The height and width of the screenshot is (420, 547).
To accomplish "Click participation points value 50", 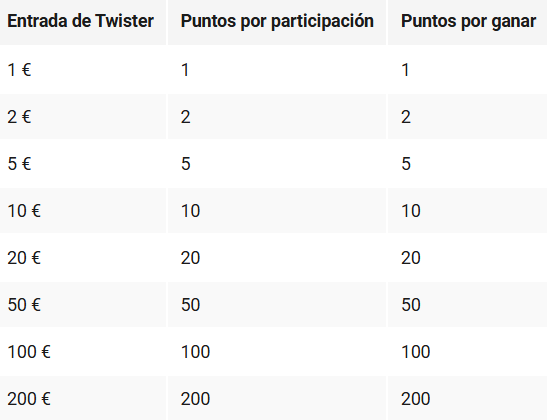I will 190,305.
